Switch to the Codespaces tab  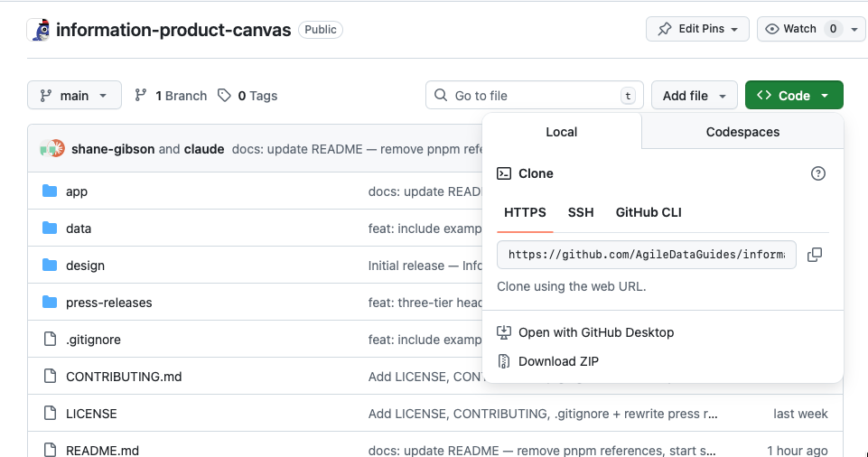click(x=742, y=132)
